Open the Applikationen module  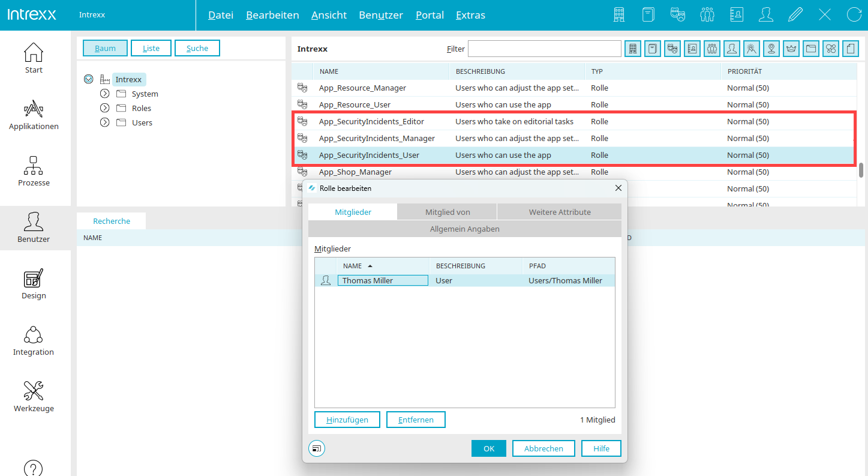[34, 115]
